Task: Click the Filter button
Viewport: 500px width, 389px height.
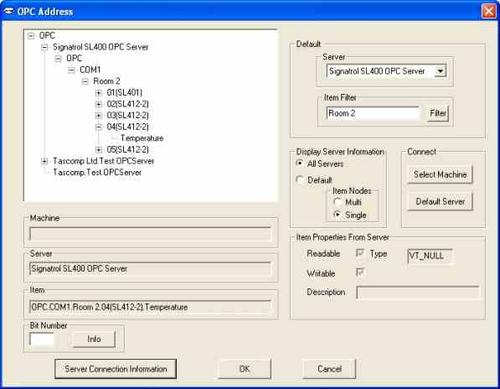Action: click(438, 113)
